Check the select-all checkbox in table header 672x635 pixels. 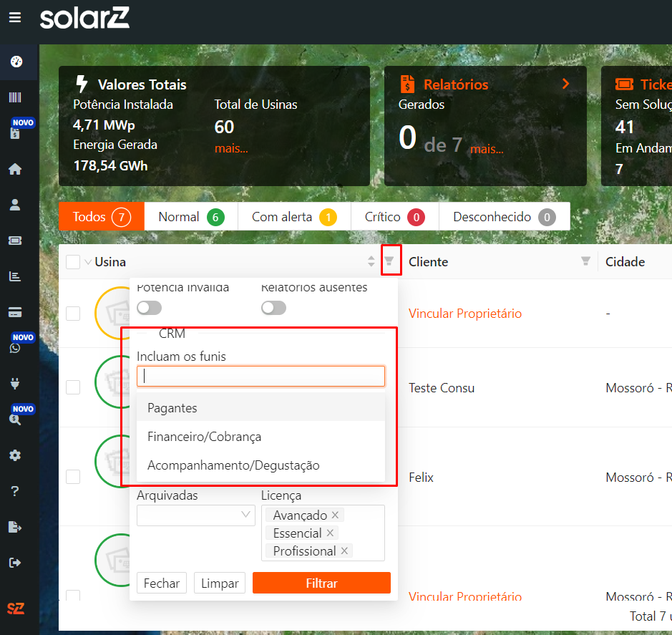[73, 262]
